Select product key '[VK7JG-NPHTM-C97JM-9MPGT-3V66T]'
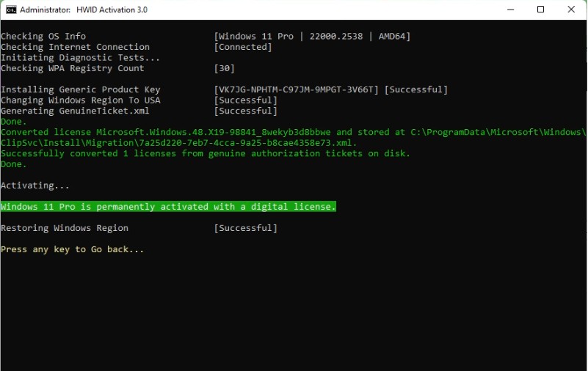Screen dimensions: 588x371 click(x=297, y=90)
